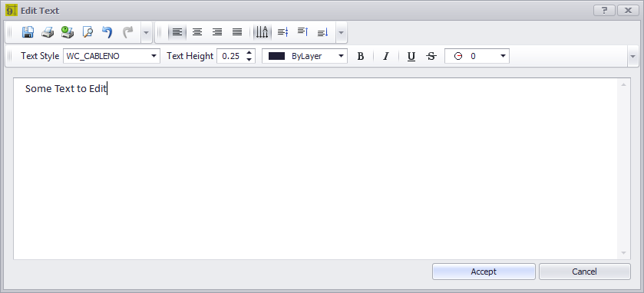The image size is (644, 293).
Task: Expand alignment toolbar overflow arrow
Action: coord(342,32)
